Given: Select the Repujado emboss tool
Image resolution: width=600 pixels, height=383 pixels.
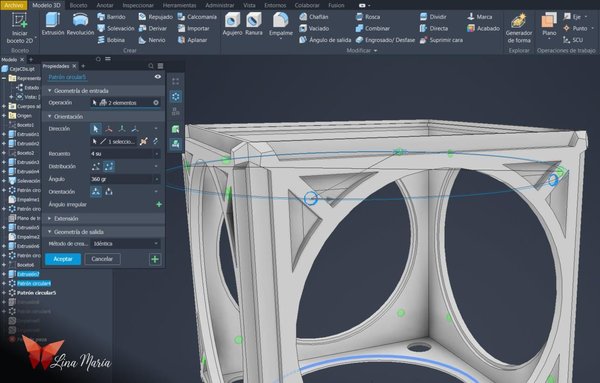Looking at the screenshot, I should click(x=155, y=17).
